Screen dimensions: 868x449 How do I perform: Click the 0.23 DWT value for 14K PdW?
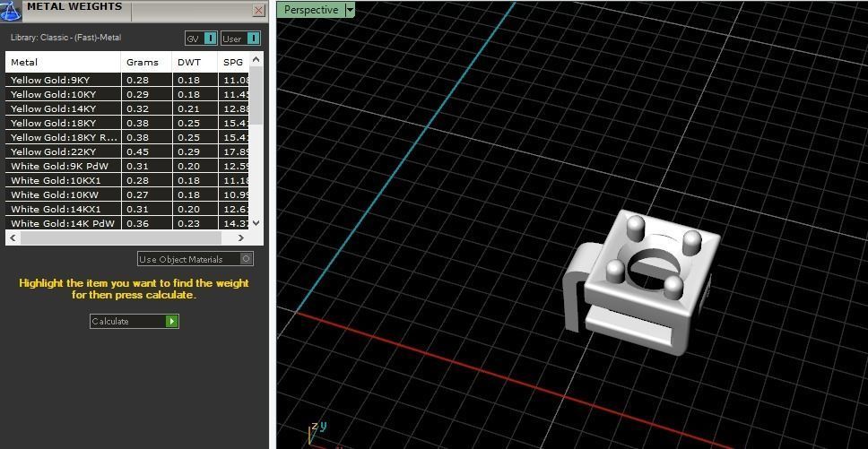(x=189, y=223)
